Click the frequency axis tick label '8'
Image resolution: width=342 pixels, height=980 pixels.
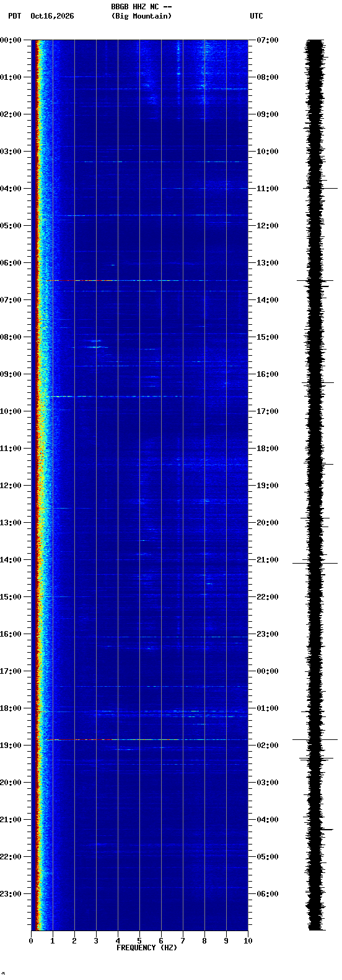click(x=204, y=941)
